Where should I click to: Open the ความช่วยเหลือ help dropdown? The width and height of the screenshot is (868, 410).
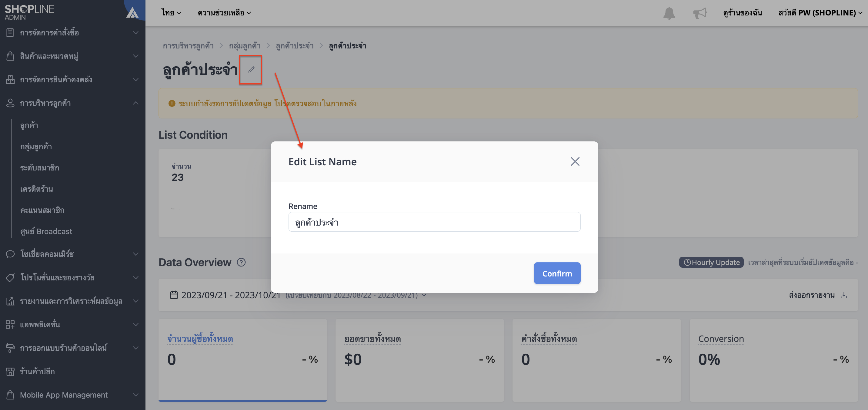point(224,13)
